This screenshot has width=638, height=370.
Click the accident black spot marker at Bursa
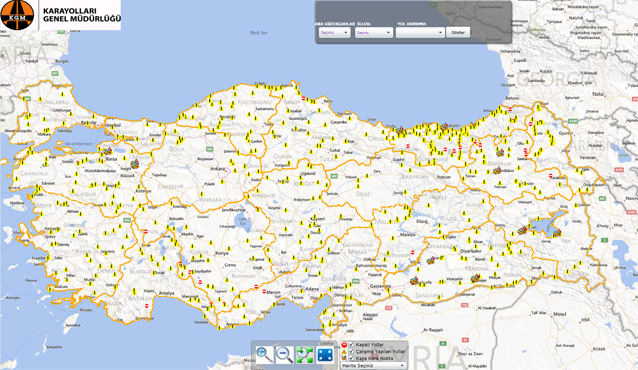coord(107,151)
